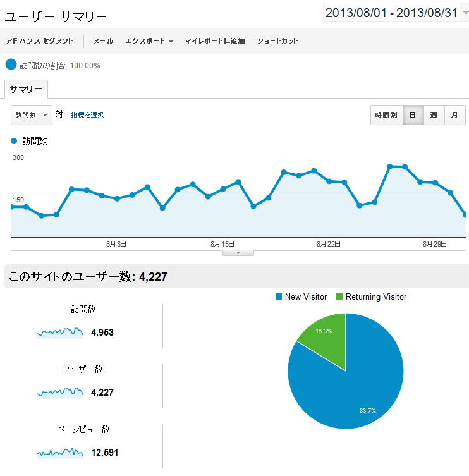Switch graph to 週 view
This screenshot has width=469, height=476.
[434, 115]
